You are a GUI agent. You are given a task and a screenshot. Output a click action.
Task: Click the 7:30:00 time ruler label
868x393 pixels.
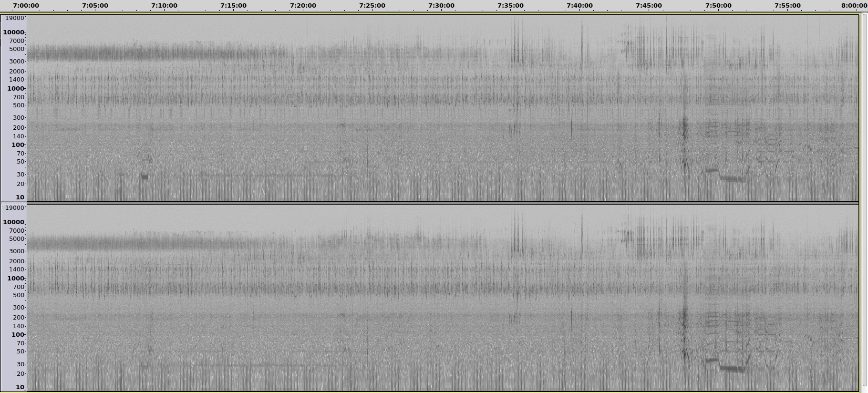click(441, 6)
